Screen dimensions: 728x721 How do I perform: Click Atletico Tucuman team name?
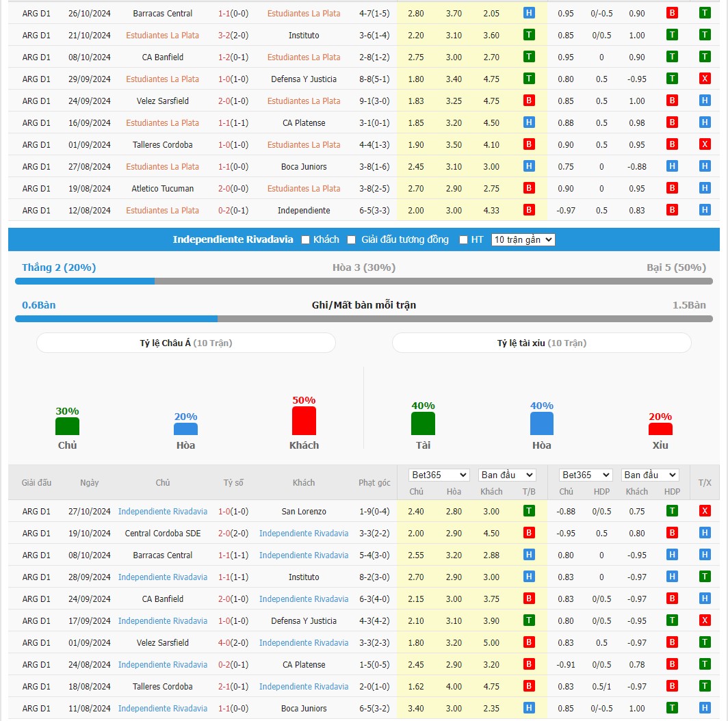[163, 188]
